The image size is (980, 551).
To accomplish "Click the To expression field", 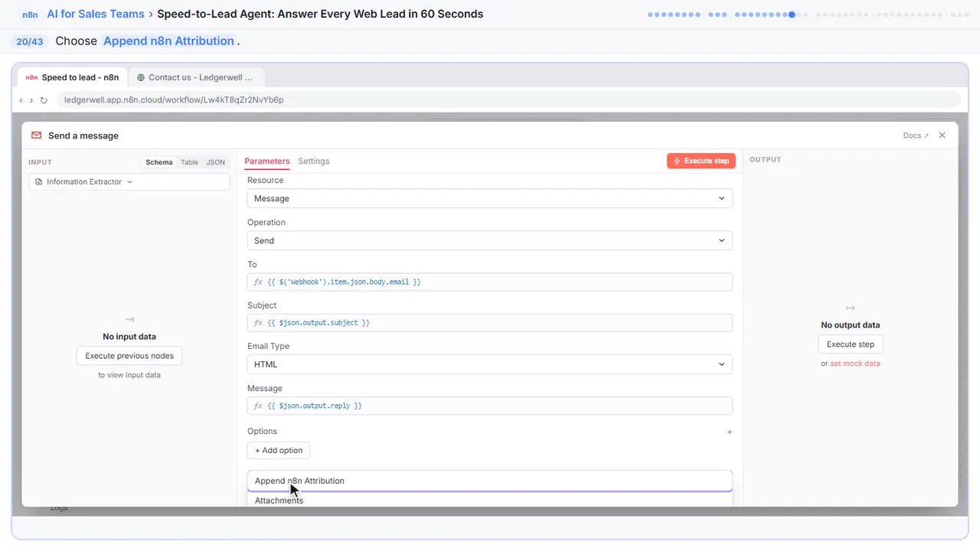I will [490, 282].
